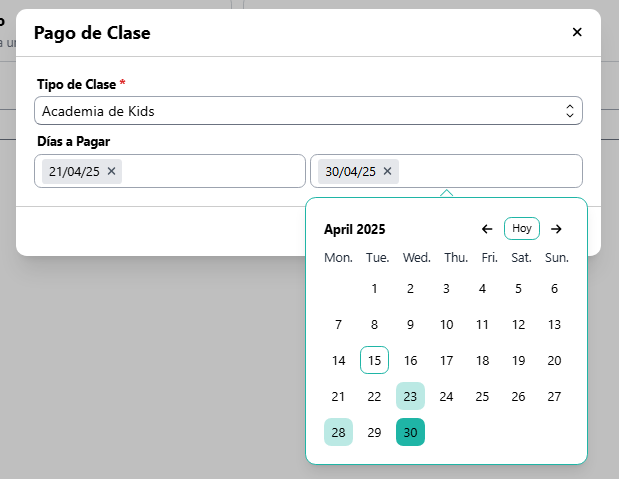The image size is (619, 479).
Task: Click the second Días a Pagar field
Action: click(x=490, y=171)
